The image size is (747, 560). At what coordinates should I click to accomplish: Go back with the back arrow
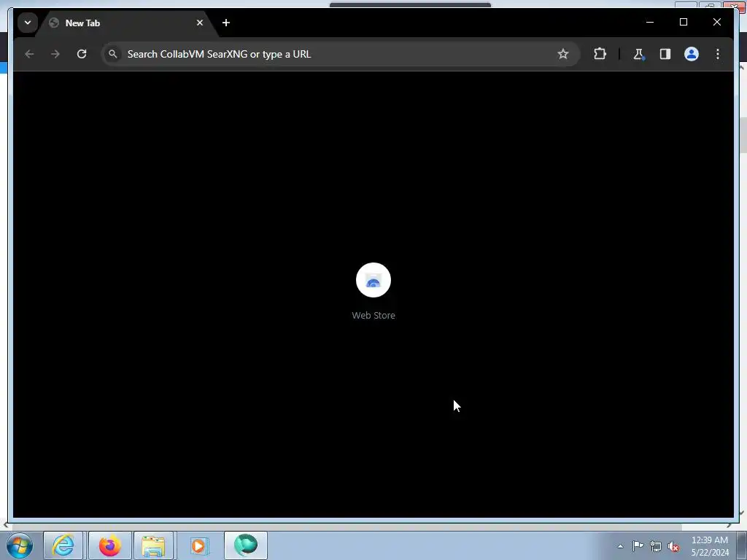coord(29,54)
